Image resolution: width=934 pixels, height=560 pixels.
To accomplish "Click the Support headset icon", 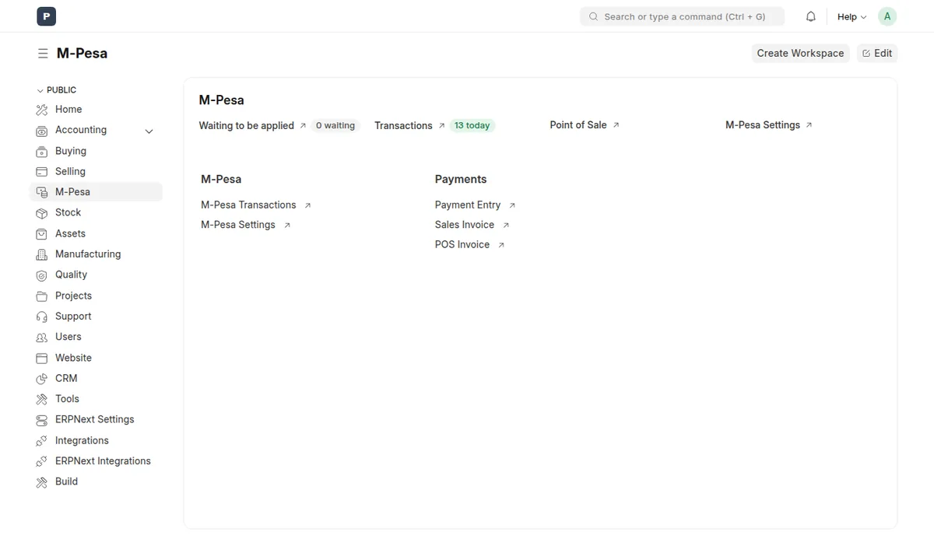I will click(x=42, y=317).
